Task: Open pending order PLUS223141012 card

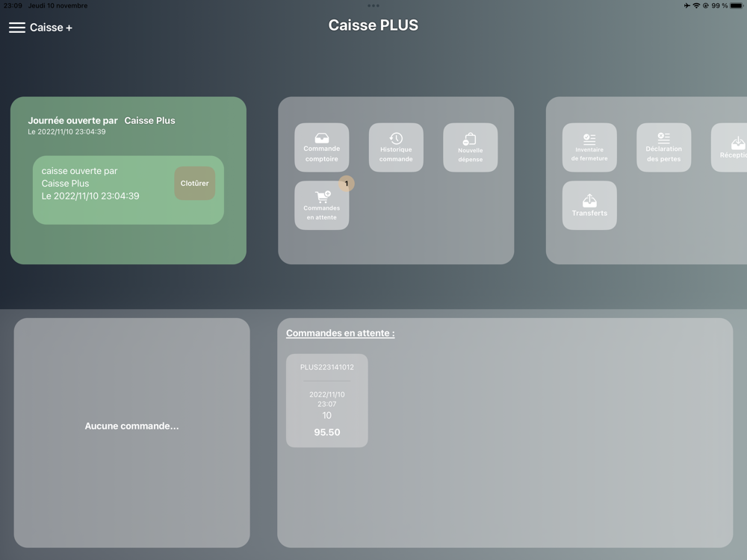Action: (x=327, y=400)
